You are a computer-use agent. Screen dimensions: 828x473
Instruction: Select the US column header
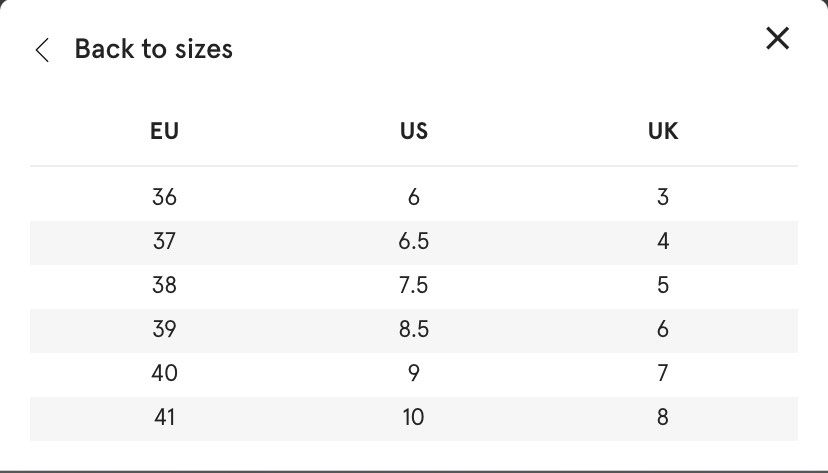pos(413,131)
